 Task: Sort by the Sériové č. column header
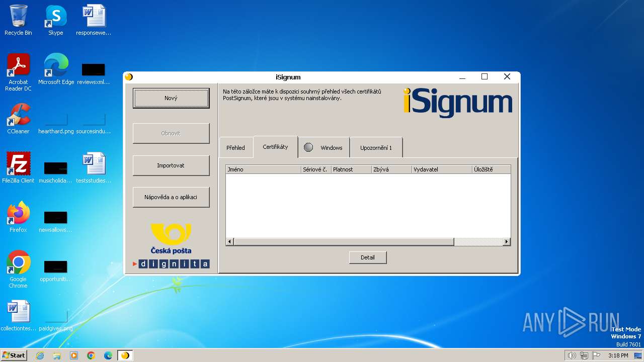(x=316, y=169)
